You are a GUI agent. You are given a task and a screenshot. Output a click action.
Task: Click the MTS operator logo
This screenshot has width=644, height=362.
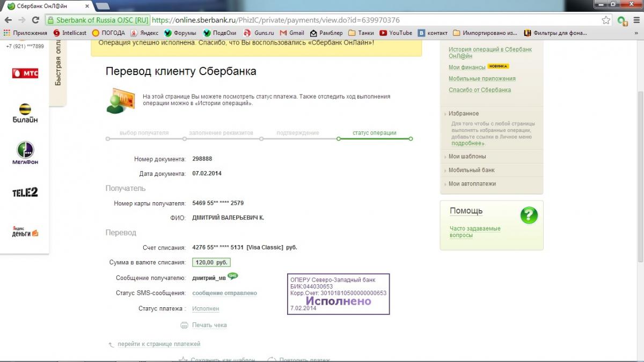25,73
